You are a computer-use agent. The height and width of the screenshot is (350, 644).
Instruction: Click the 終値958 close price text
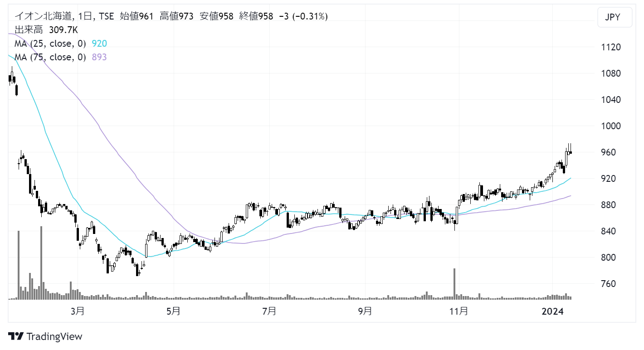[x=256, y=16]
